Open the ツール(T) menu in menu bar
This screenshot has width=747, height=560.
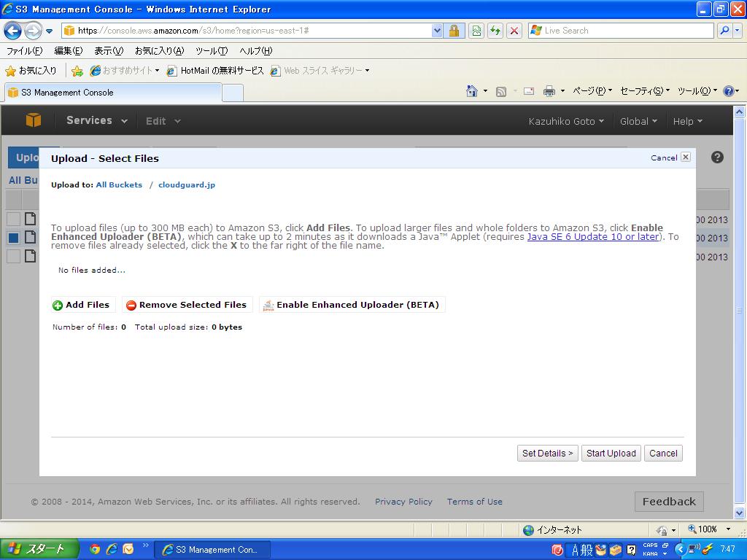pyautogui.click(x=212, y=51)
